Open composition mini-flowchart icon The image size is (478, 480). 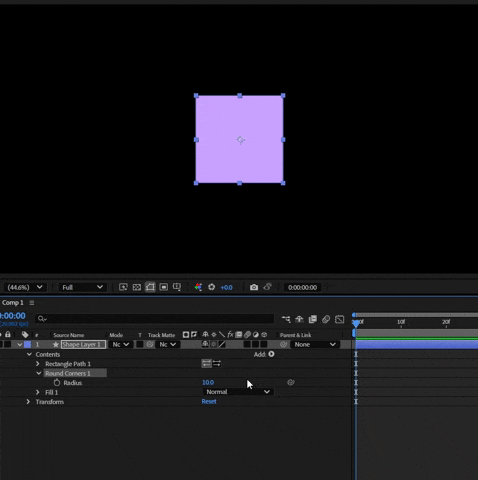pyautogui.click(x=286, y=319)
